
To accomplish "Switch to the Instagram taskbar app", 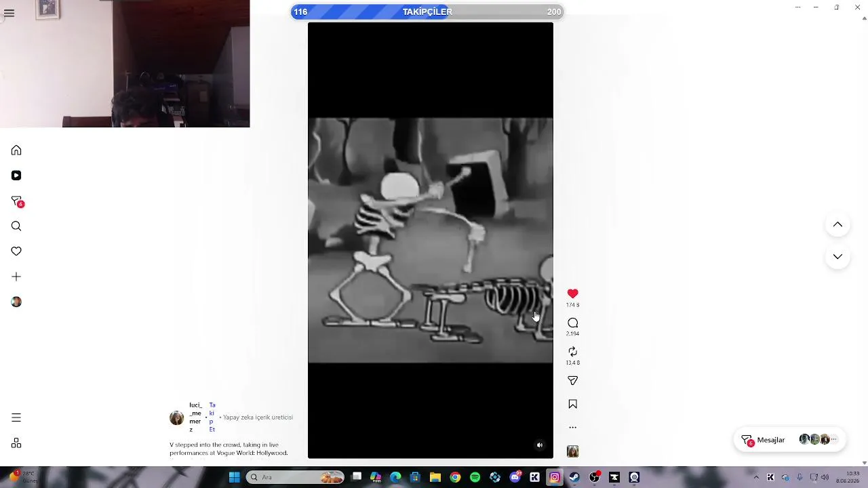I will coord(555,477).
